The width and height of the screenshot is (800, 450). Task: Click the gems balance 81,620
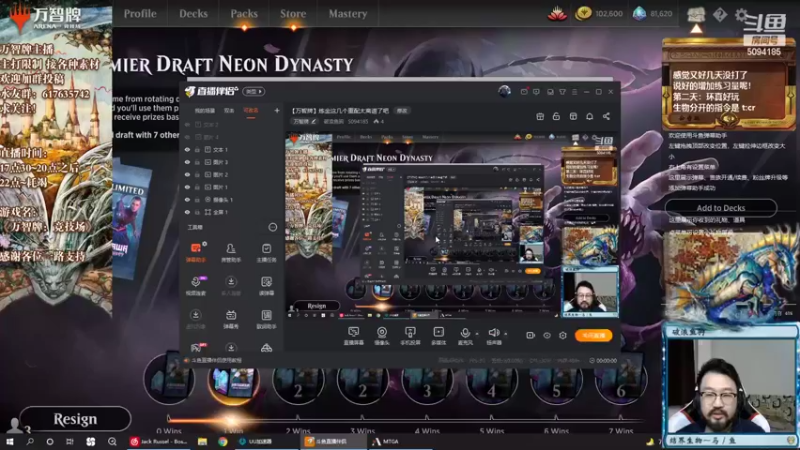pyautogui.click(x=653, y=14)
